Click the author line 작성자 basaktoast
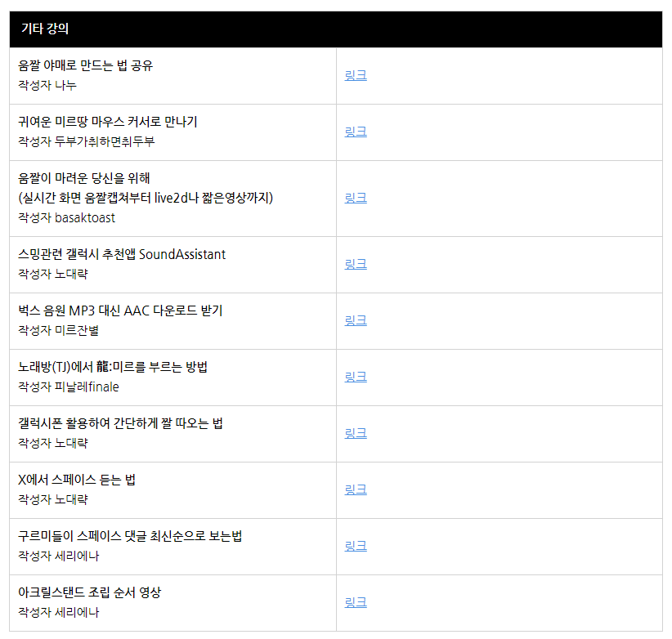This screenshot has height=639, width=672. pyautogui.click(x=66, y=218)
